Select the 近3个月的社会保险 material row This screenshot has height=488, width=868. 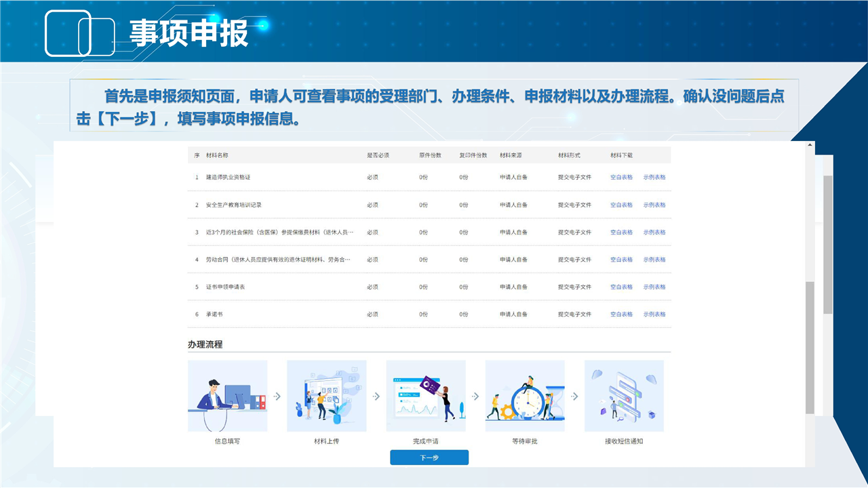coord(279,232)
